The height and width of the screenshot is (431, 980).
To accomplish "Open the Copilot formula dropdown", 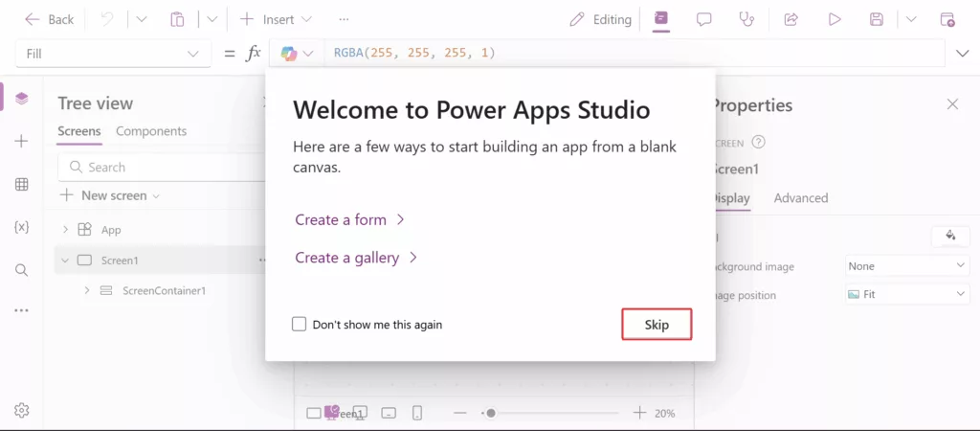I will click(297, 54).
